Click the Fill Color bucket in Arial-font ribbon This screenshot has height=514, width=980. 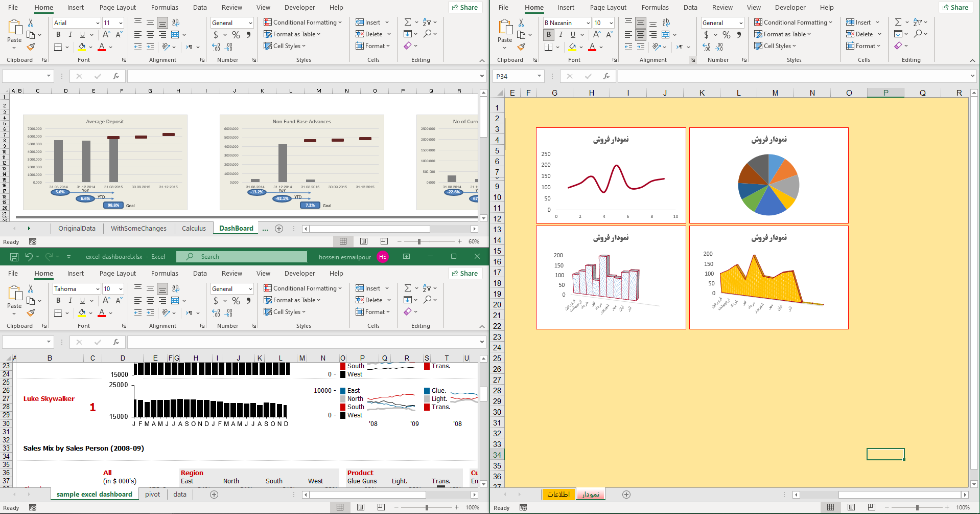click(x=82, y=47)
